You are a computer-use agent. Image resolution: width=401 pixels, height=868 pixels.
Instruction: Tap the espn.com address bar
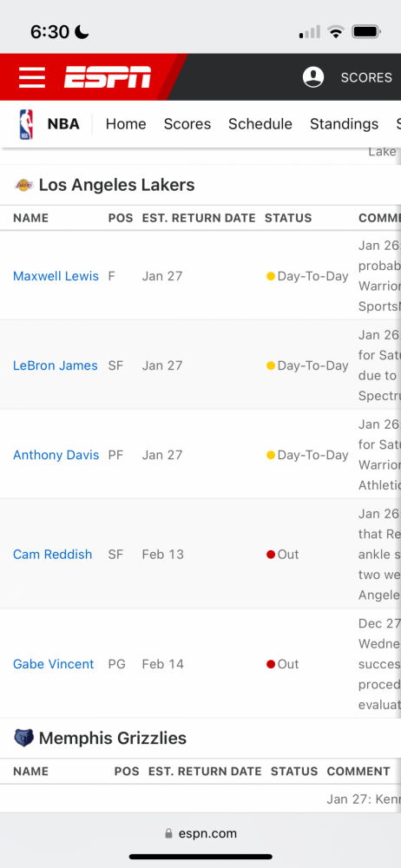pyautogui.click(x=200, y=833)
